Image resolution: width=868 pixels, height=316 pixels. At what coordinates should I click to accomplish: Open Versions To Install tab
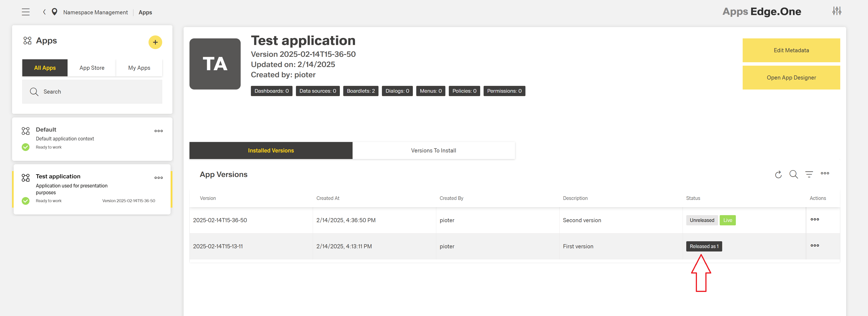pos(433,150)
